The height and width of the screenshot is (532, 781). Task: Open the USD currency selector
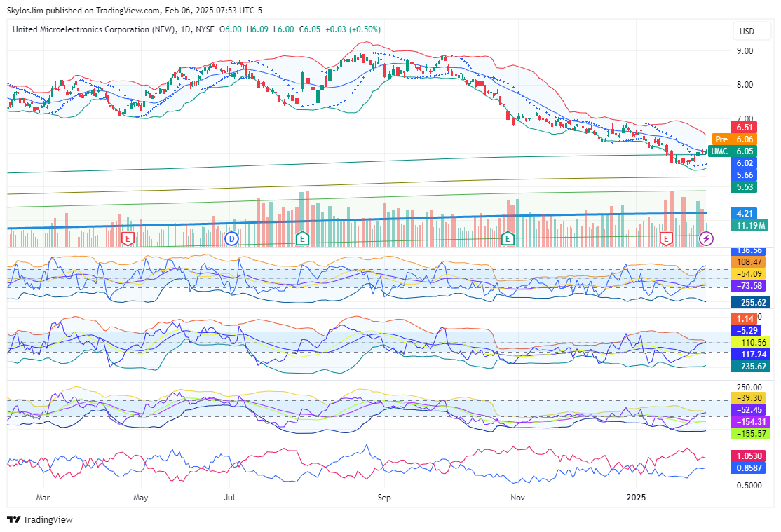747,32
